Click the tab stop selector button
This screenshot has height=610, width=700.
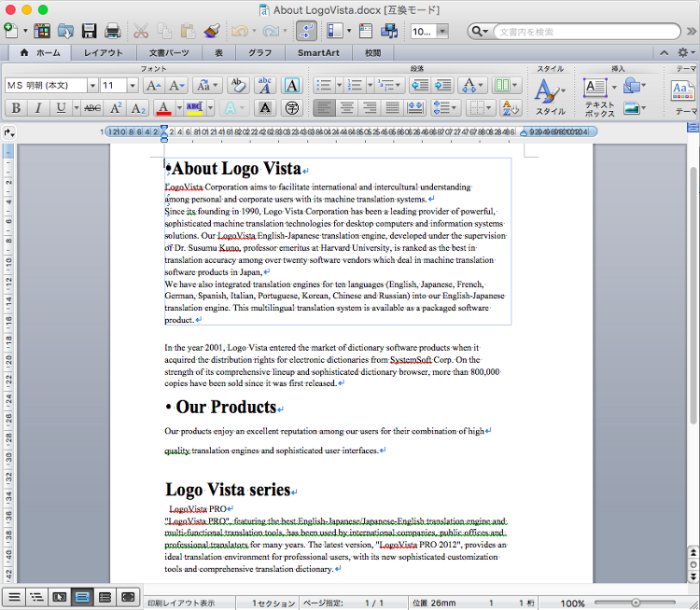pos(9,132)
